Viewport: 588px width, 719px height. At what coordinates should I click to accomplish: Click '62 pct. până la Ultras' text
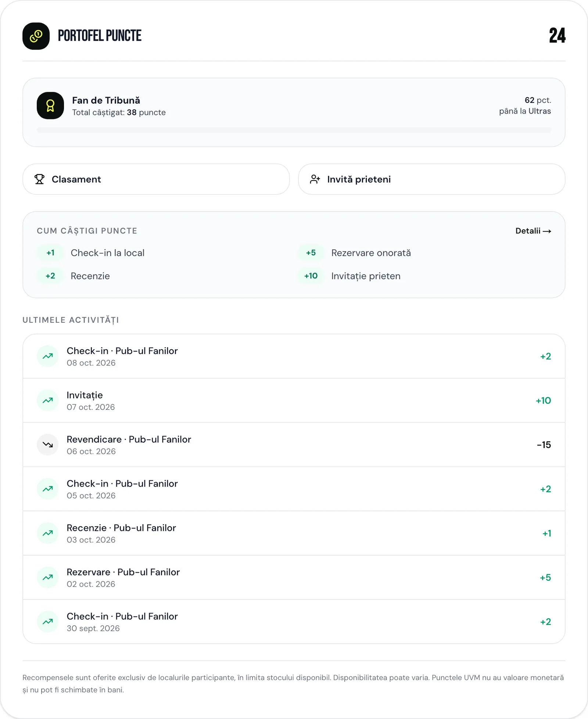pos(525,105)
